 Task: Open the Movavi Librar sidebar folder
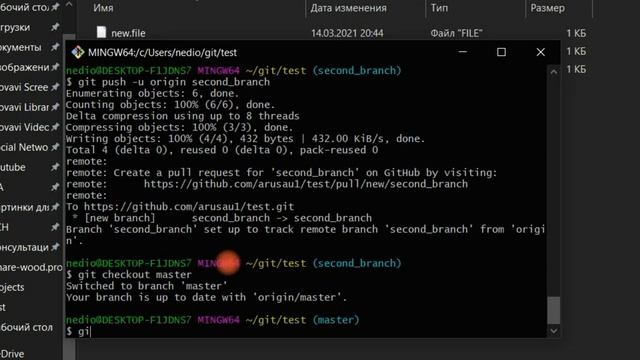coord(24,107)
